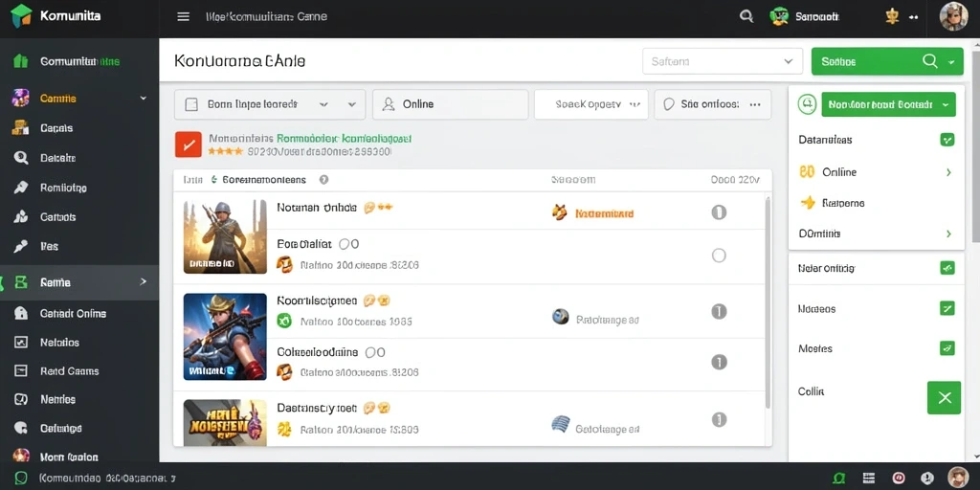Image resolution: width=980 pixels, height=490 pixels.
Task: Open the third game thumbnail with yellow lettering
Action: 225,422
